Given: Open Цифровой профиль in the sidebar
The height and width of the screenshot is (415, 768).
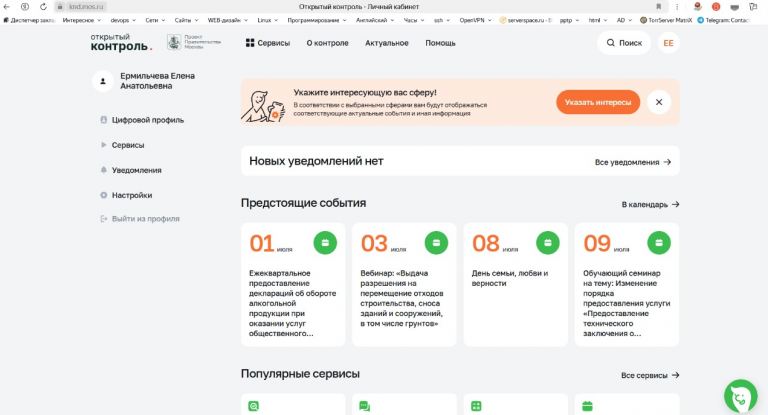Looking at the screenshot, I should [x=143, y=120].
